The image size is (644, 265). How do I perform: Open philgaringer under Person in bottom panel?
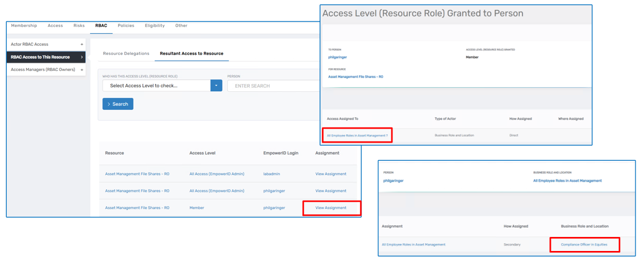[393, 181]
